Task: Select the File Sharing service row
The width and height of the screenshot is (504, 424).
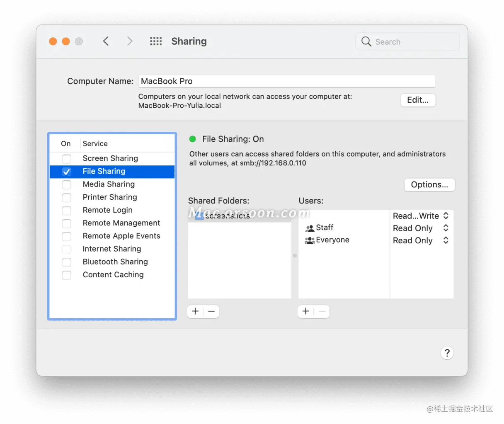Action: 112,172
